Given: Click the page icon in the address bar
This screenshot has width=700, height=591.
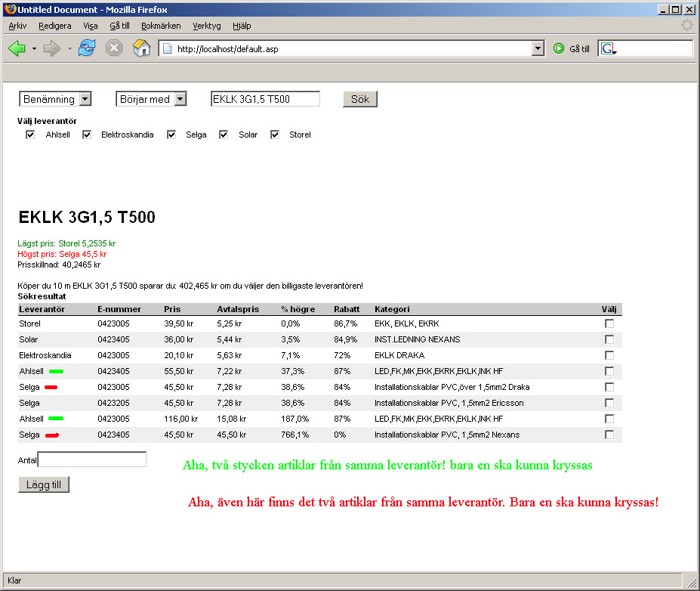Looking at the screenshot, I should point(168,48).
